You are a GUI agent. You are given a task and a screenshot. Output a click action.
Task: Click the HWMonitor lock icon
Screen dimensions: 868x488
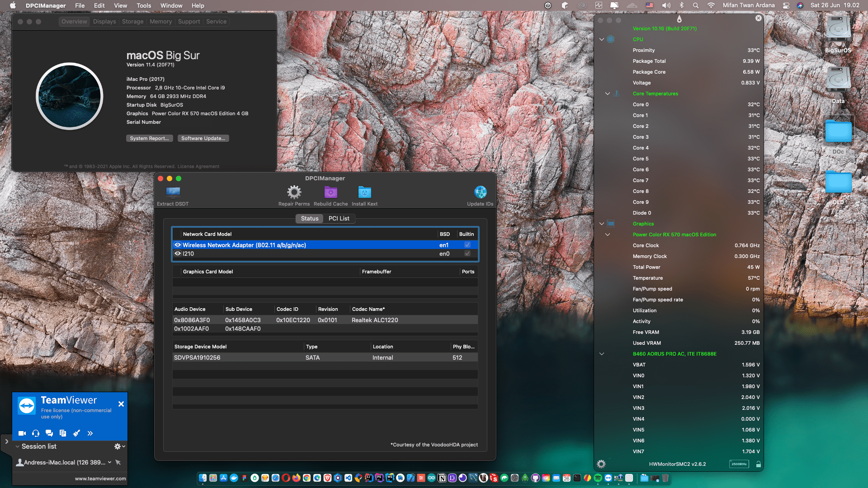pyautogui.click(x=759, y=465)
